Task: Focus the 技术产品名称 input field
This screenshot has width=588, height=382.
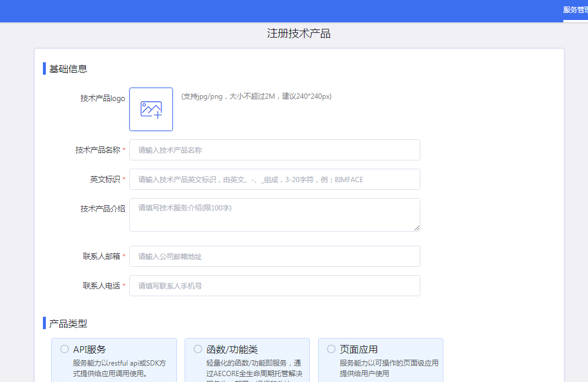Action: point(275,150)
